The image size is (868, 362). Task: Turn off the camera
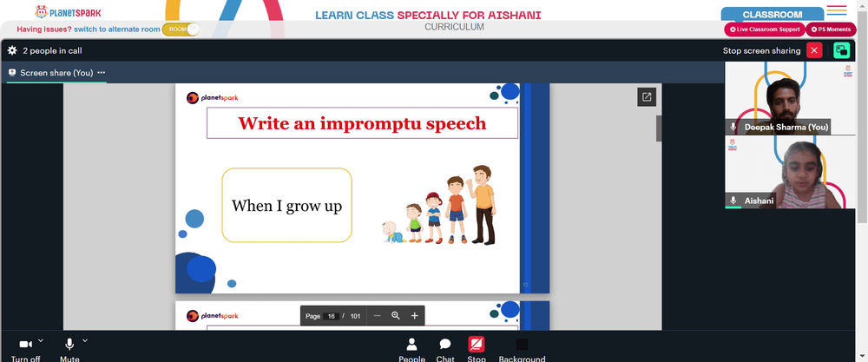pyautogui.click(x=25, y=349)
